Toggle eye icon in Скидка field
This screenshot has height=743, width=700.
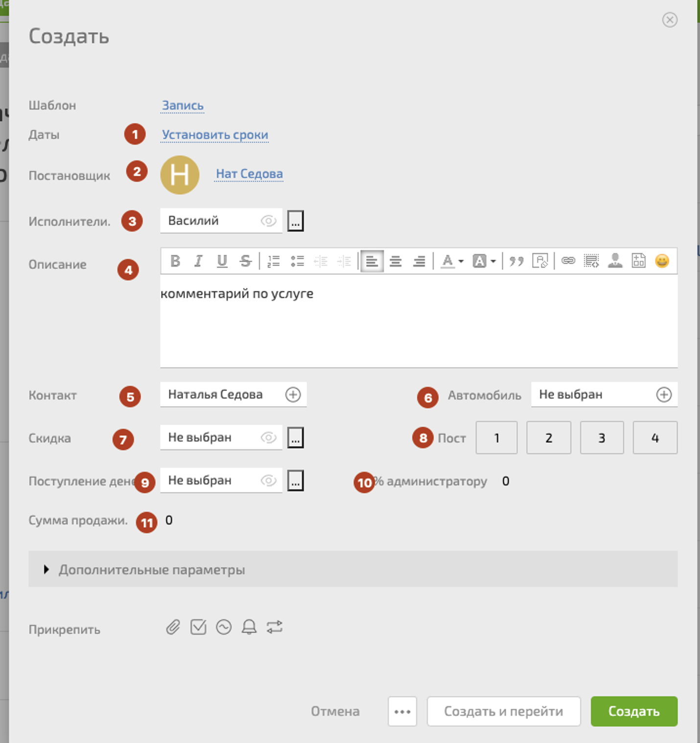click(268, 438)
